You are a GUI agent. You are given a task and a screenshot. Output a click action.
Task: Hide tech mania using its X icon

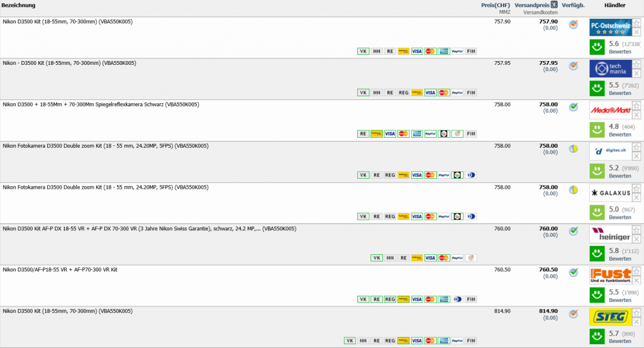click(x=636, y=74)
